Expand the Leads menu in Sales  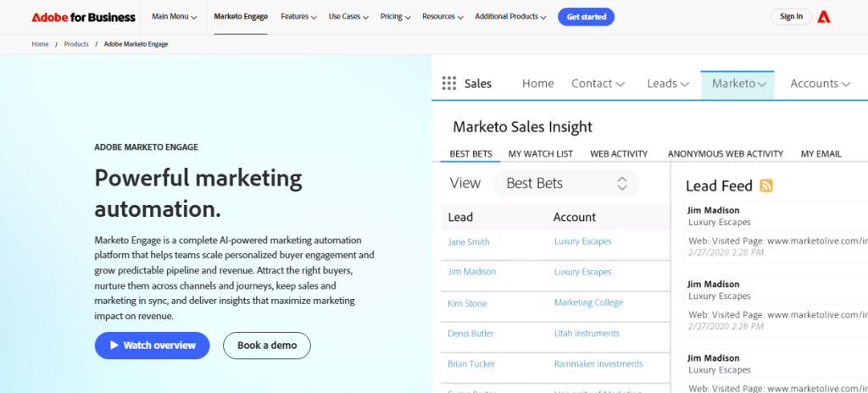coord(668,84)
